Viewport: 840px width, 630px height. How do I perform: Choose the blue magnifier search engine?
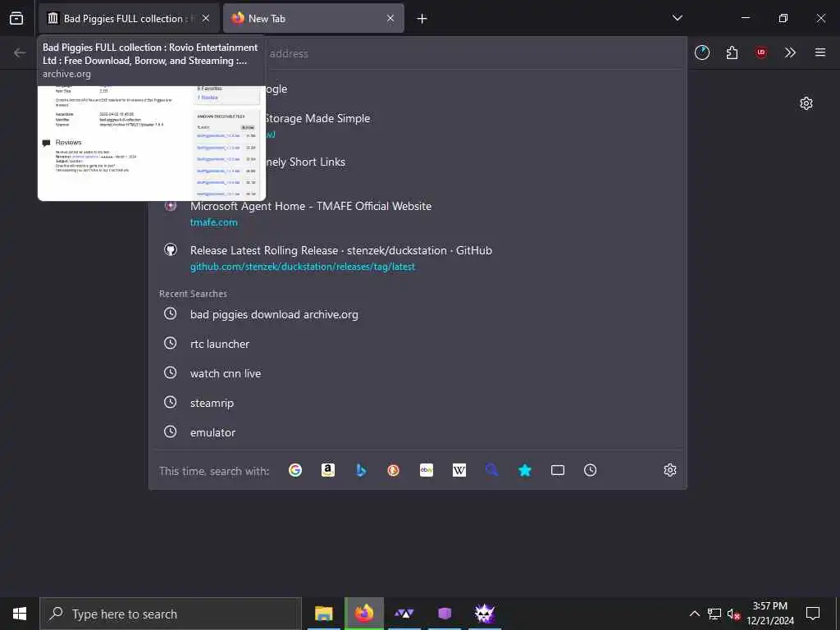(x=492, y=470)
